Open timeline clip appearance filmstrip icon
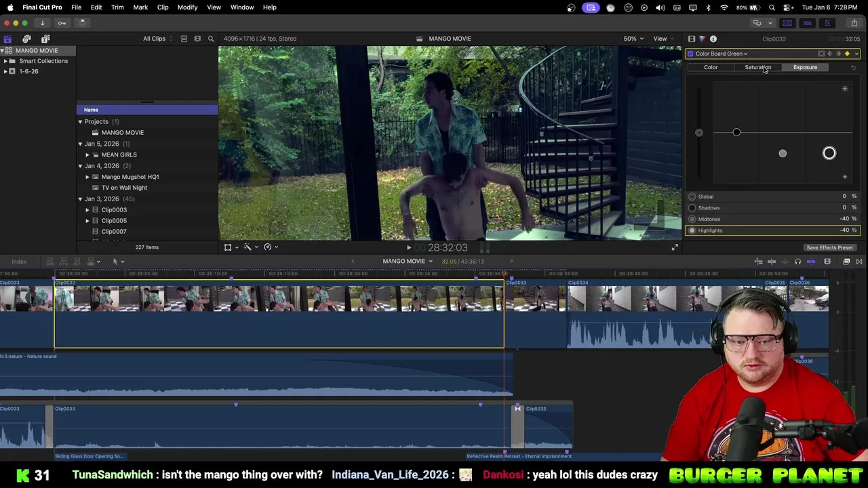The image size is (868, 488). [x=827, y=262]
